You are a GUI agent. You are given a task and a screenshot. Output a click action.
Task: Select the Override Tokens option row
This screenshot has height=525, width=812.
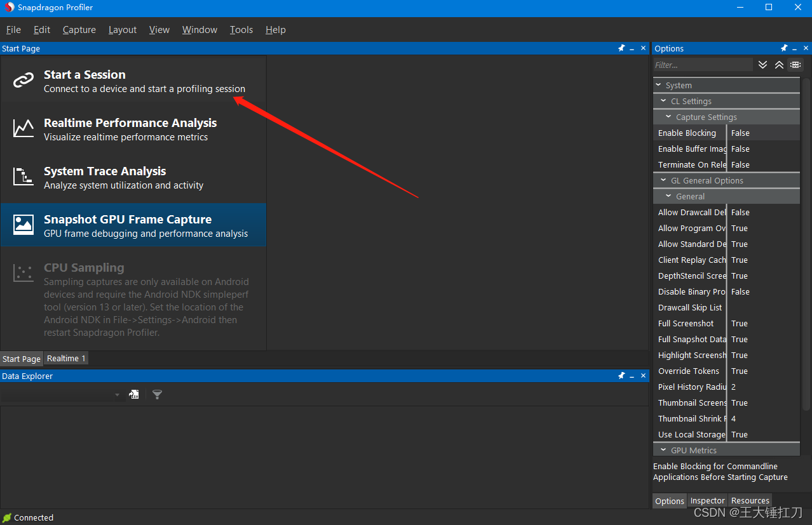tap(727, 371)
